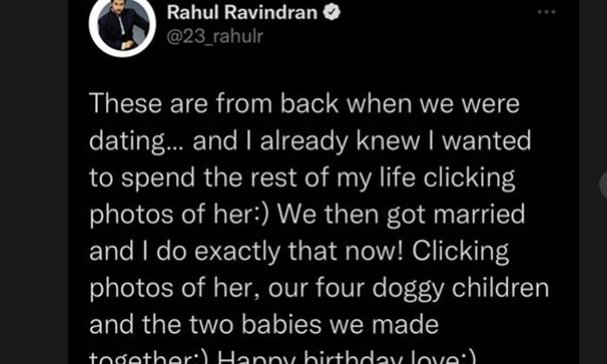Click the phrase "exactly that now!"

point(298,251)
